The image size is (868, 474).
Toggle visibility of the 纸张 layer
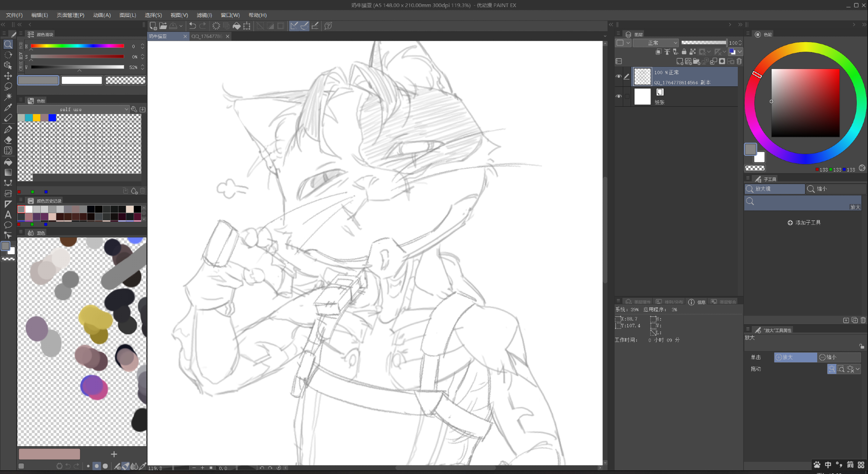pos(618,96)
